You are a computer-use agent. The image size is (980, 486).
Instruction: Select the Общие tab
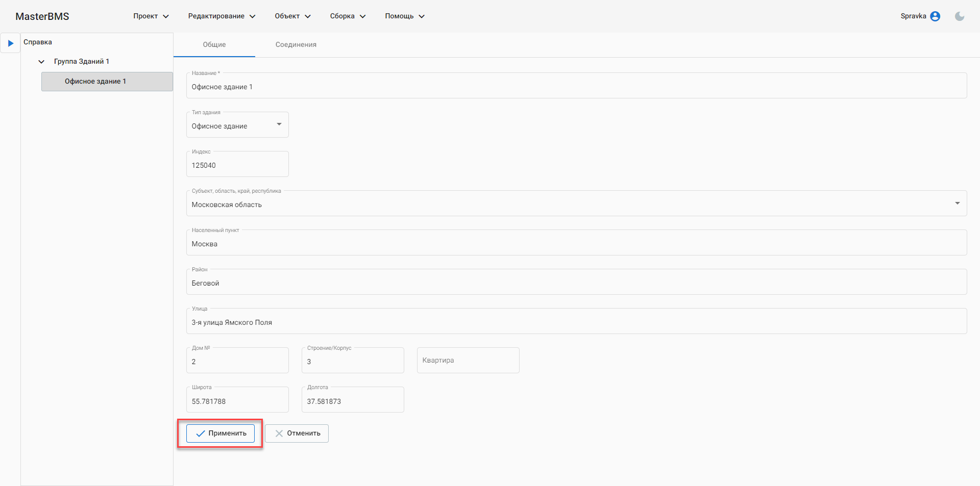coord(214,45)
